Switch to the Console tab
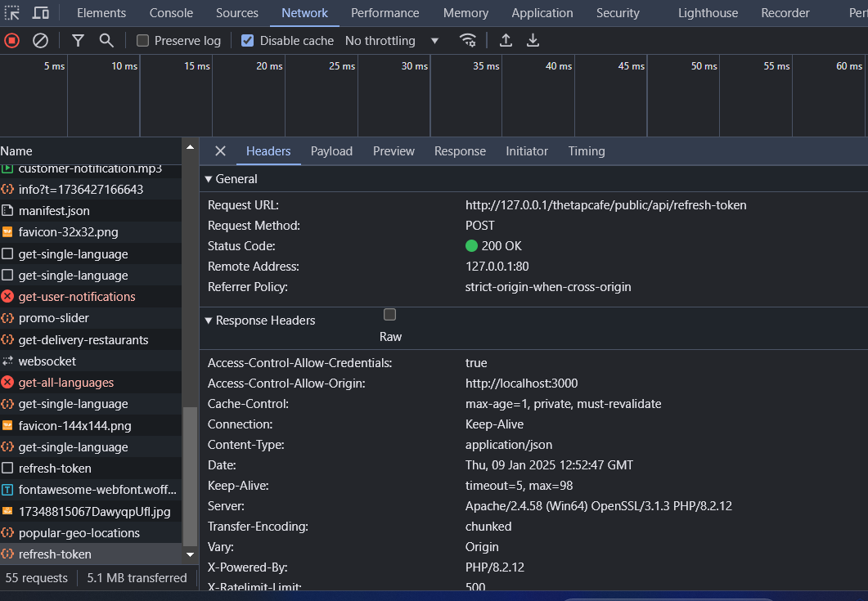 click(171, 13)
